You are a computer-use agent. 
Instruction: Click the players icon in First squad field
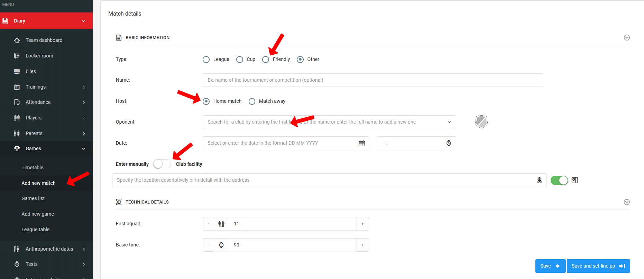(221, 224)
